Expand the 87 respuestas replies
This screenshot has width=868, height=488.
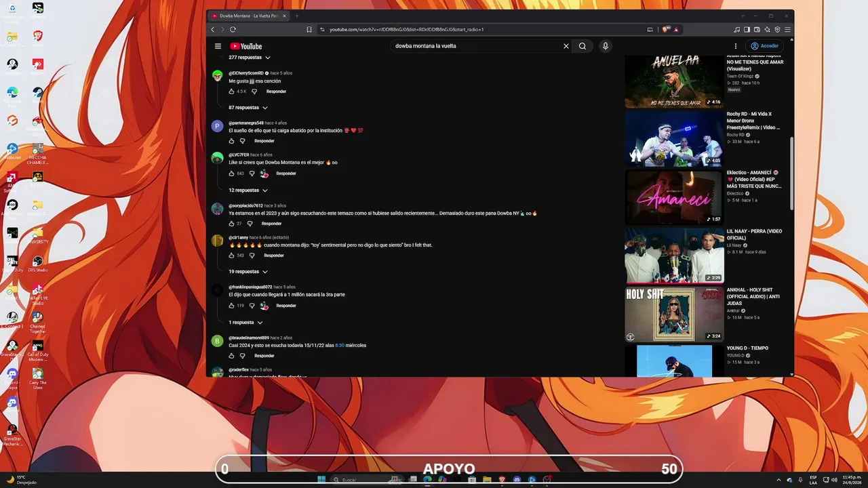pos(248,108)
